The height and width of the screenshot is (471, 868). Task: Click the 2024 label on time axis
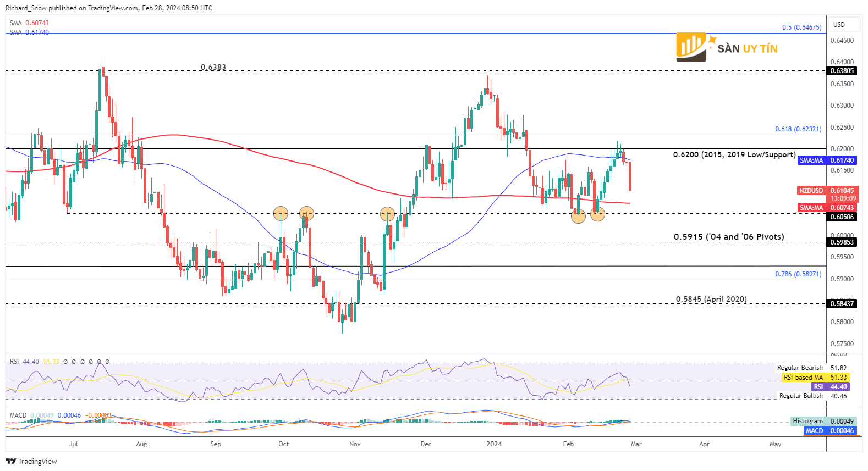click(x=494, y=444)
